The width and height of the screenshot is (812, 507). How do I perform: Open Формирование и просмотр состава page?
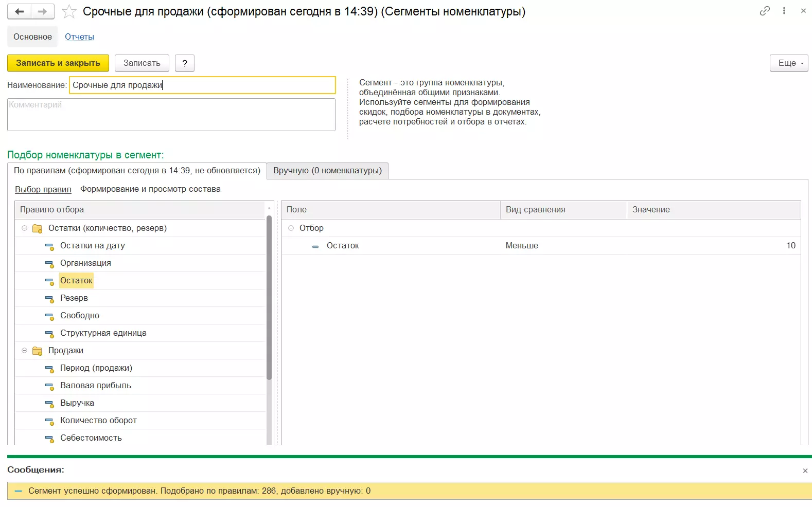coord(150,189)
